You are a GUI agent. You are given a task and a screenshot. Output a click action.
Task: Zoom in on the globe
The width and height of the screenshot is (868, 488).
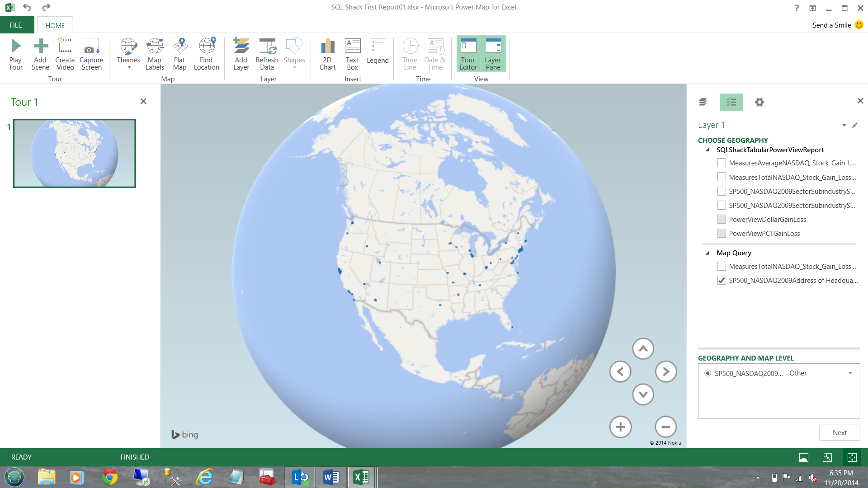tap(620, 427)
